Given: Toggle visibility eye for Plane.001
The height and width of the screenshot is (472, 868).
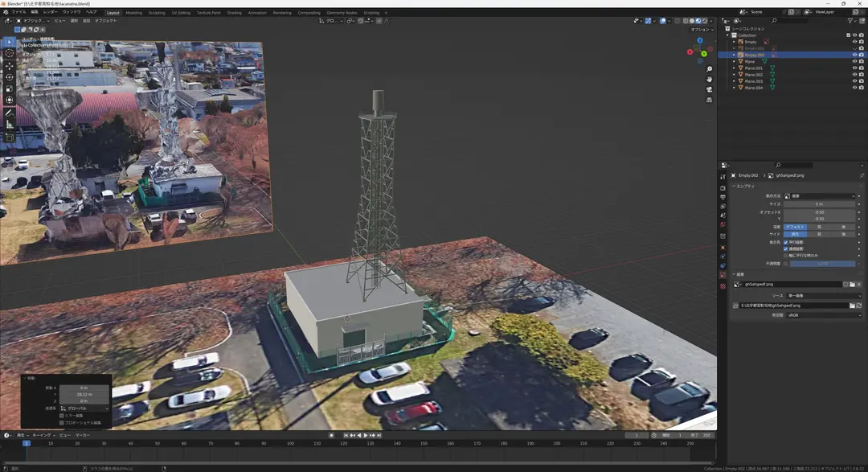Looking at the screenshot, I should pos(854,68).
